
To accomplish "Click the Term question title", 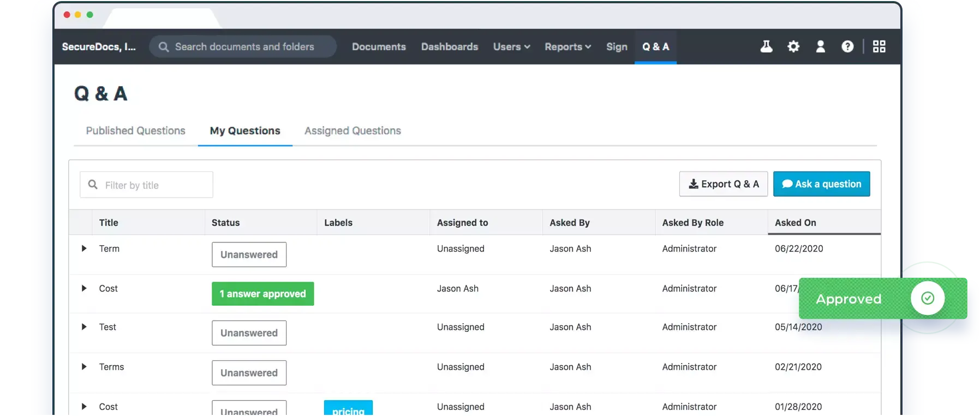I will coord(109,248).
